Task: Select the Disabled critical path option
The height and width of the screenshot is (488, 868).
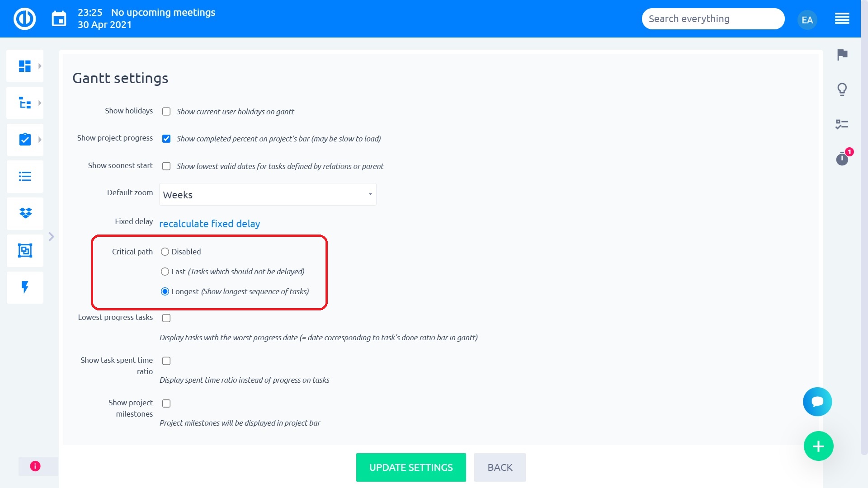Action: pos(165,252)
